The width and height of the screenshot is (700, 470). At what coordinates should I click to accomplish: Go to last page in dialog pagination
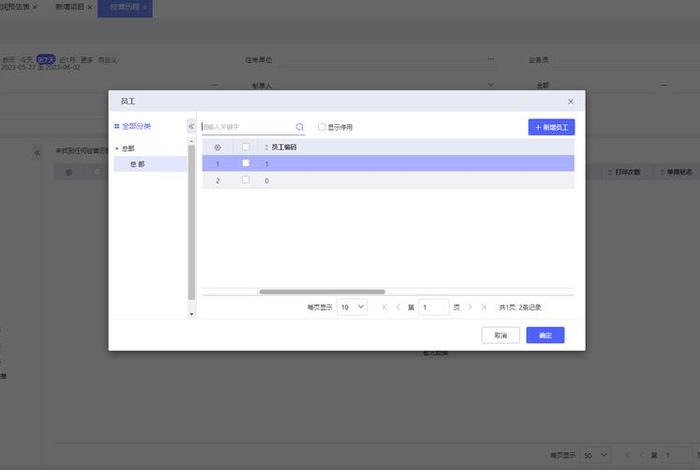click(x=483, y=307)
